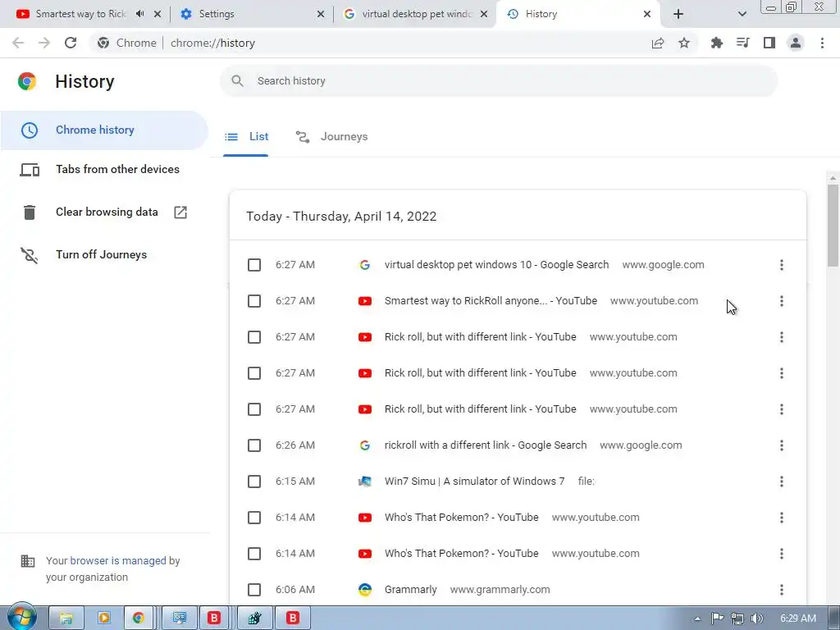Screen dimensions: 840x630
Task: Toggle the side panel icon
Action: [x=769, y=43]
